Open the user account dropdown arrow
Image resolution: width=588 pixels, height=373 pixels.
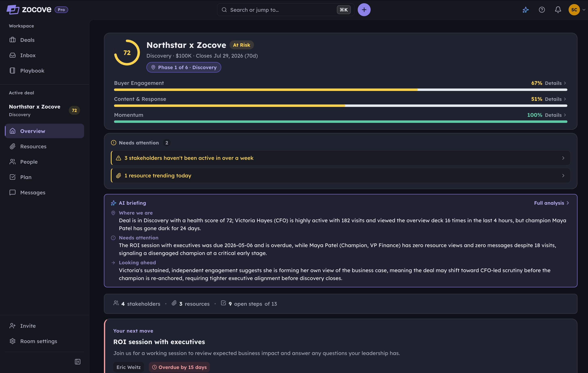point(584,10)
